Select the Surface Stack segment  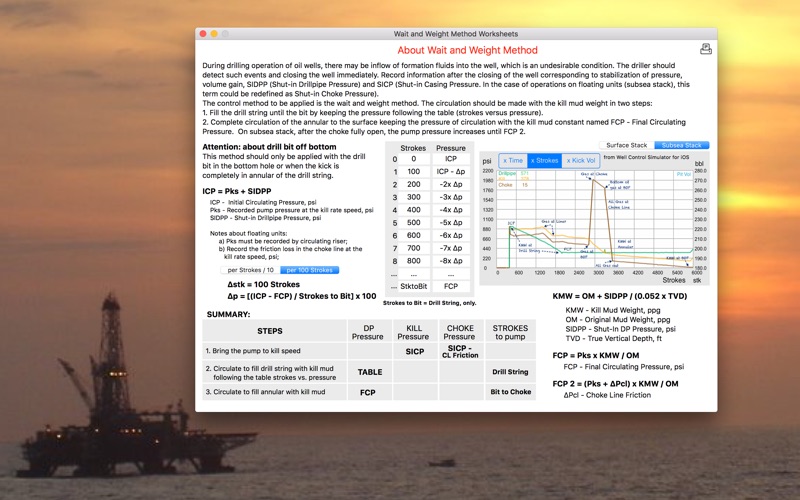[627, 145]
